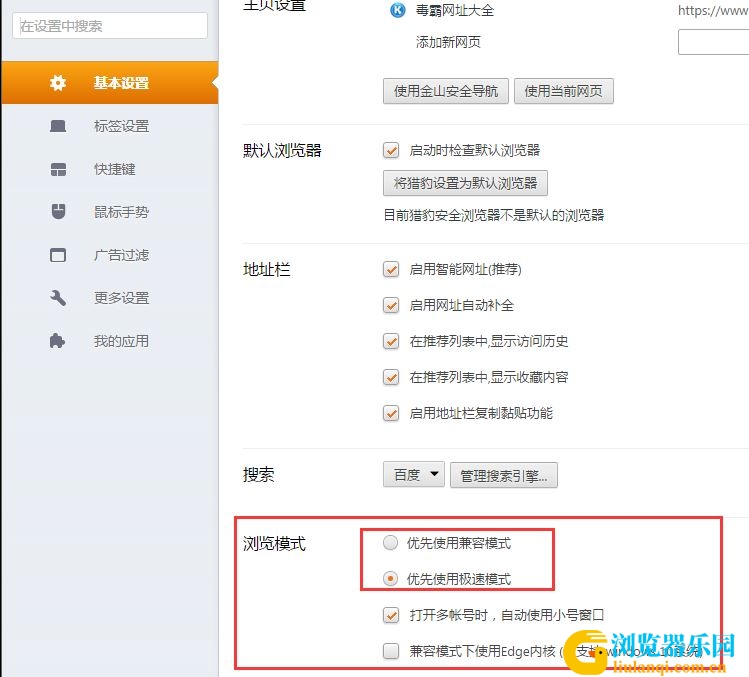
Task: Open the 标签设置 section
Action: point(110,126)
